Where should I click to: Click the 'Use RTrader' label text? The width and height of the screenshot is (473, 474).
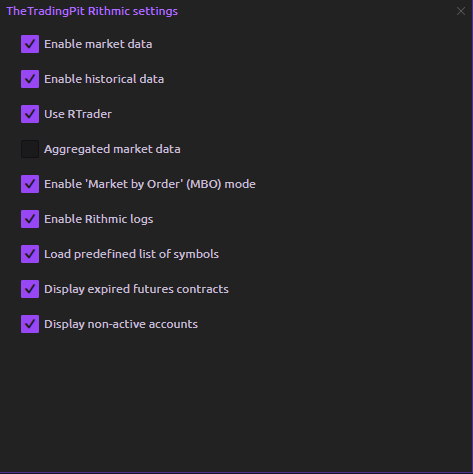pos(78,114)
